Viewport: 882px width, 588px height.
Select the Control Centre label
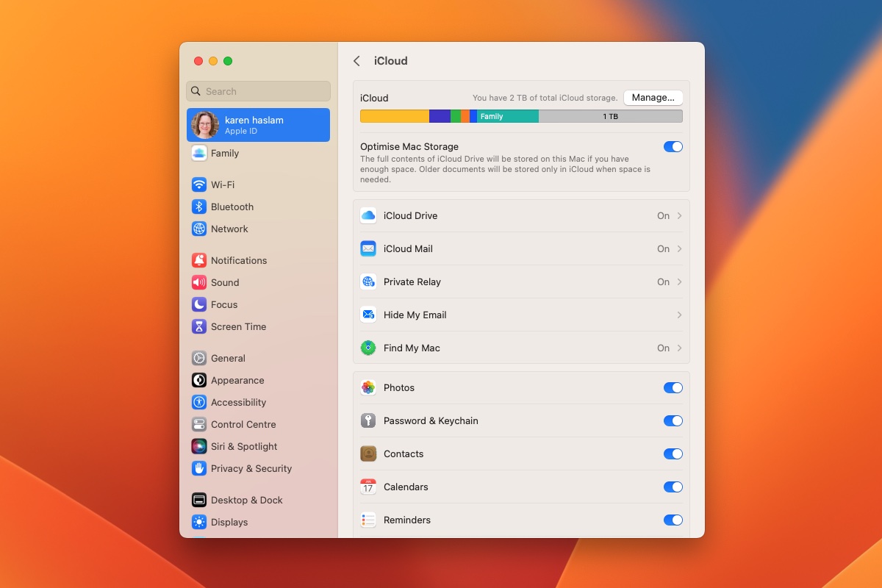point(243,424)
